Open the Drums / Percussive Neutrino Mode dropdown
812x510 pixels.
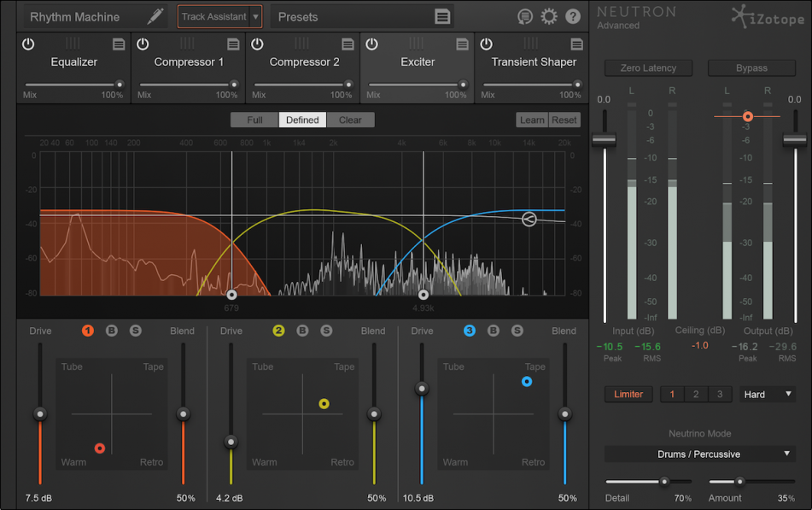pos(699,454)
